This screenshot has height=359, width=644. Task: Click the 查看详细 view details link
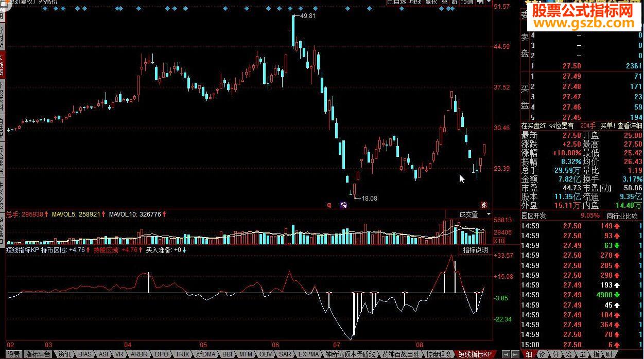click(x=630, y=125)
